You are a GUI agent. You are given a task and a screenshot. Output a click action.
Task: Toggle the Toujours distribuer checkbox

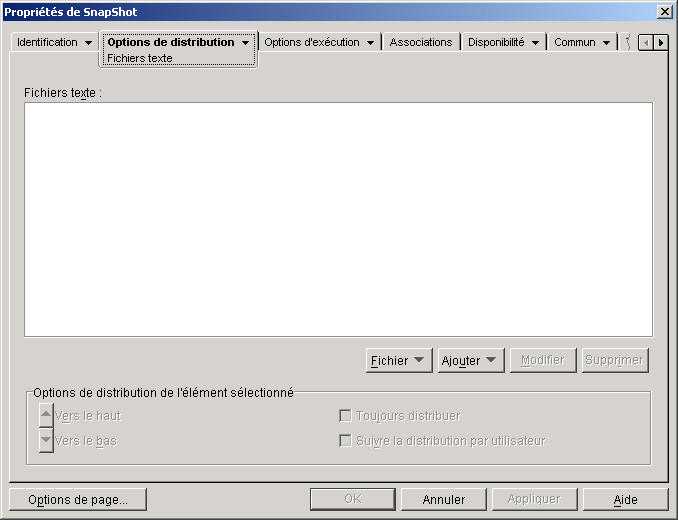345,416
